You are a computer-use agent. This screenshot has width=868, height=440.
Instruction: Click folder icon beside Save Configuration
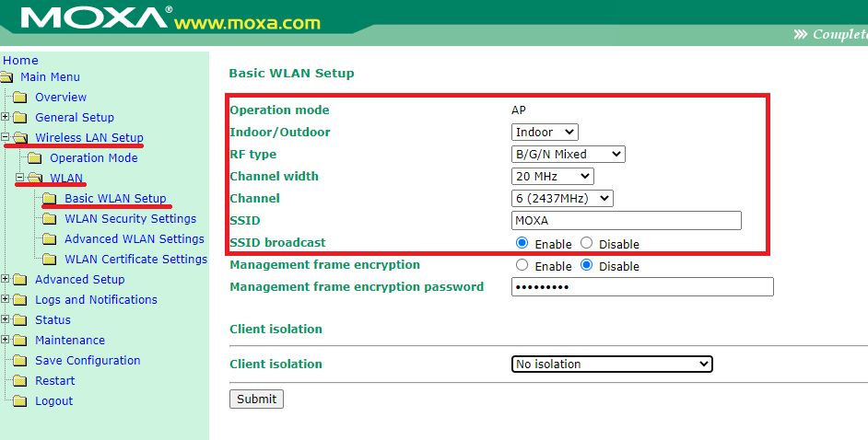(x=20, y=361)
